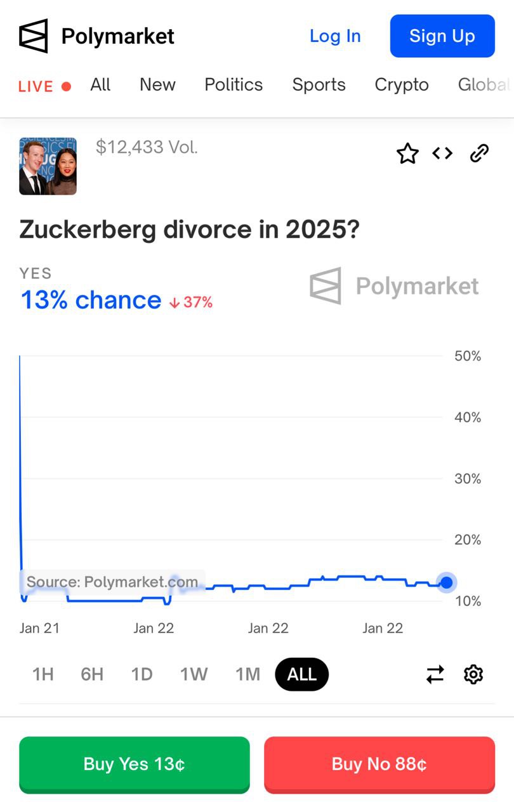The height and width of the screenshot is (812, 514).
Task: Click the swap arrows chart icon
Action: (435, 674)
